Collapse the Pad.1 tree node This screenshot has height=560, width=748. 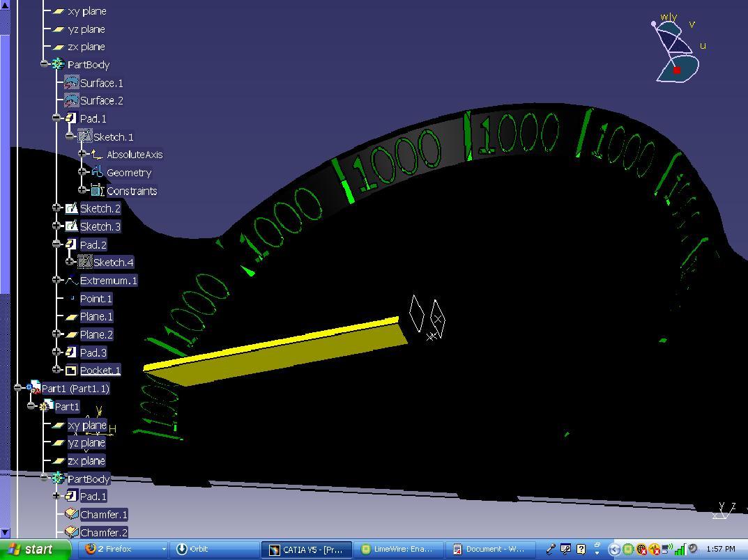pyautogui.click(x=56, y=118)
